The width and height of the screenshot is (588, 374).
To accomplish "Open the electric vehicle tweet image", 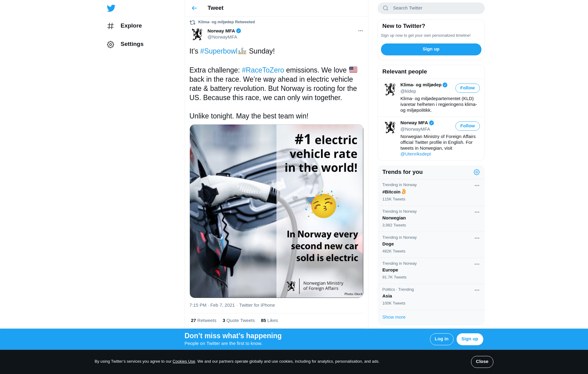I will pos(276,211).
